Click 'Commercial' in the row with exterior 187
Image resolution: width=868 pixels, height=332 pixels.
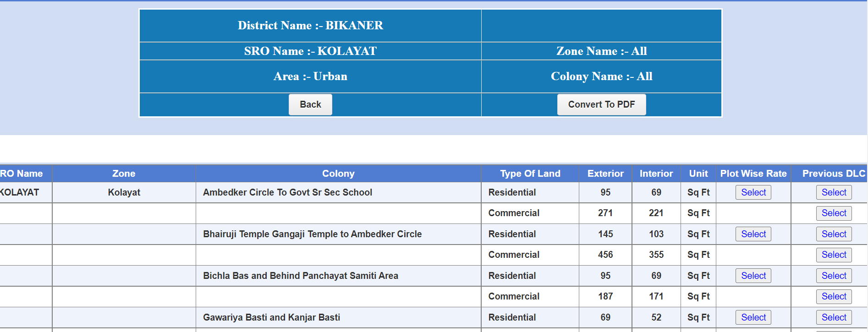pyautogui.click(x=514, y=296)
